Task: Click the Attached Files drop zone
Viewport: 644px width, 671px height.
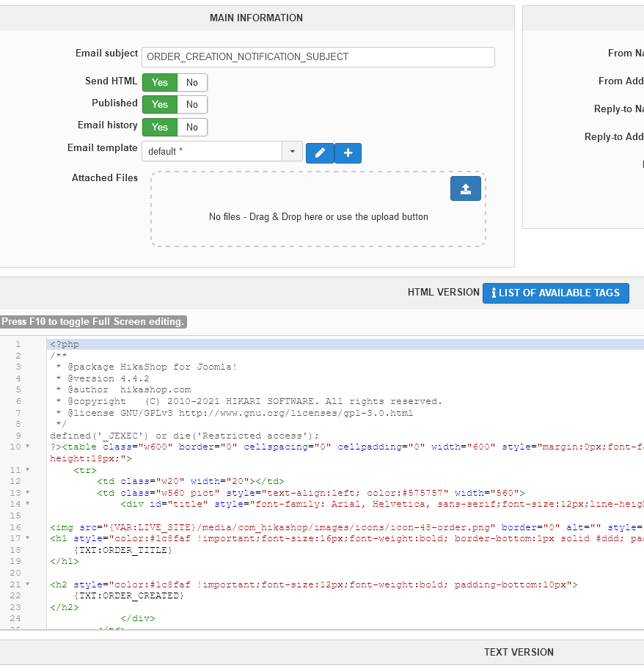Action: [x=318, y=216]
